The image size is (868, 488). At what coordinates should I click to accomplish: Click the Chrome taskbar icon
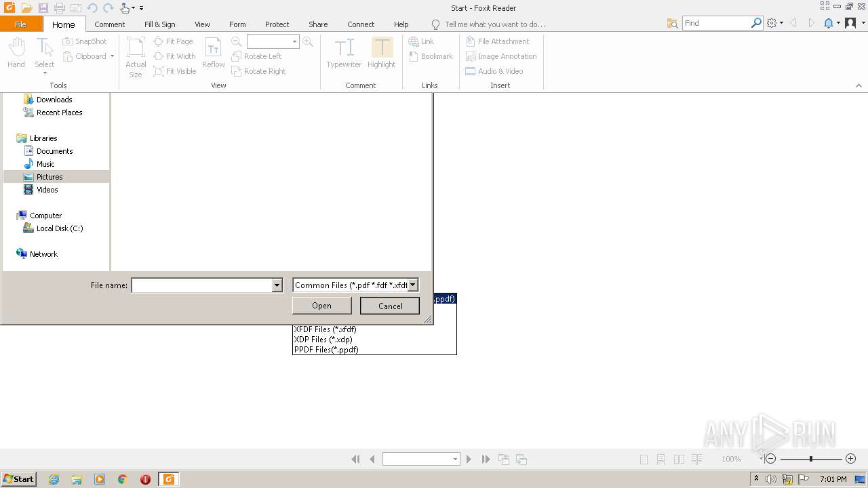(123, 479)
